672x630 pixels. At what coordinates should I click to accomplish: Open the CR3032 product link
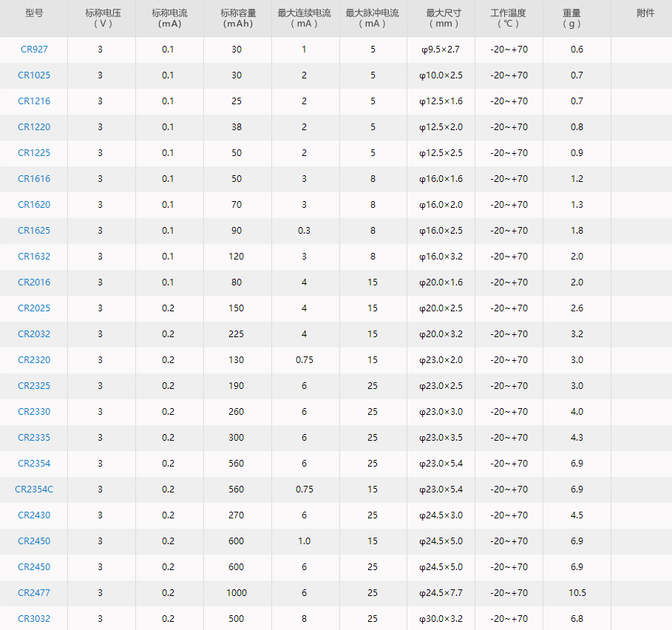pyautogui.click(x=34, y=619)
